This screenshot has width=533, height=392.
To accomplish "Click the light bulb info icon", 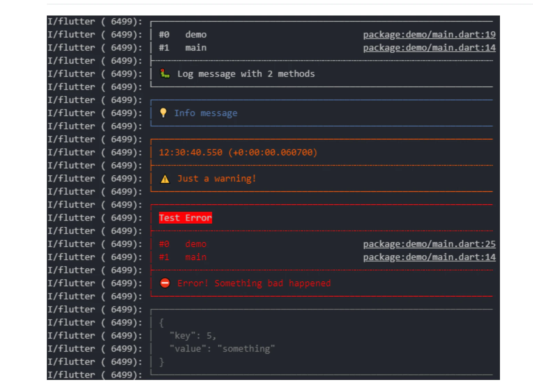I will pyautogui.click(x=163, y=113).
